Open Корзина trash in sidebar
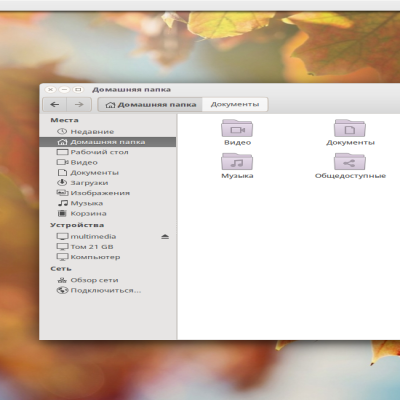The height and width of the screenshot is (400, 400). click(x=108, y=213)
